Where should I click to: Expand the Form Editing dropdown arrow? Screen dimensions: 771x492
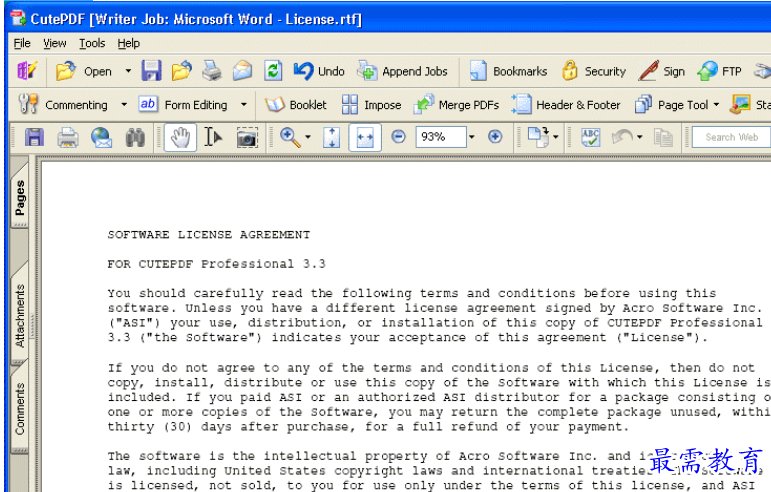tap(244, 105)
